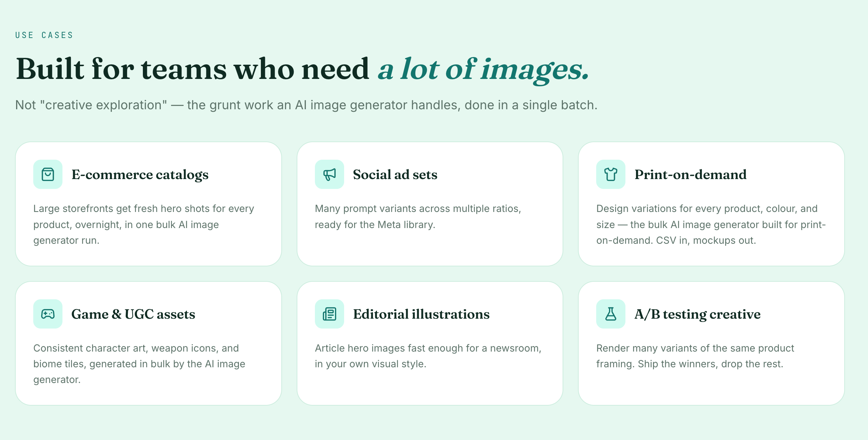The width and height of the screenshot is (868, 440).
Task: Click the USE CASES section label
Action: [x=44, y=35]
